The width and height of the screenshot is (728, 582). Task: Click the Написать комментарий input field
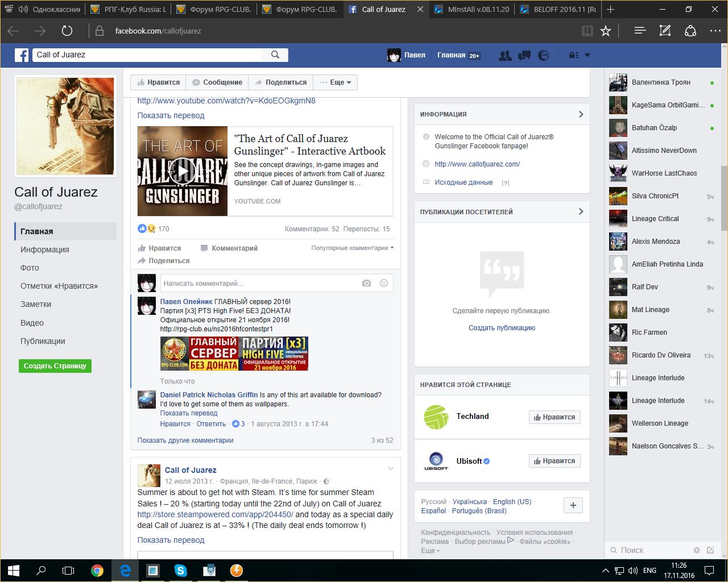259,283
